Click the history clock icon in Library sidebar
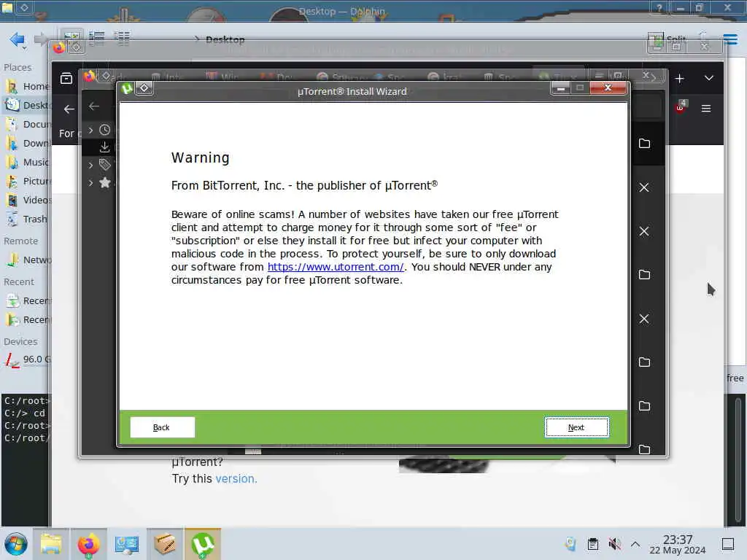Viewport: 747px width, 560px height. [x=105, y=130]
